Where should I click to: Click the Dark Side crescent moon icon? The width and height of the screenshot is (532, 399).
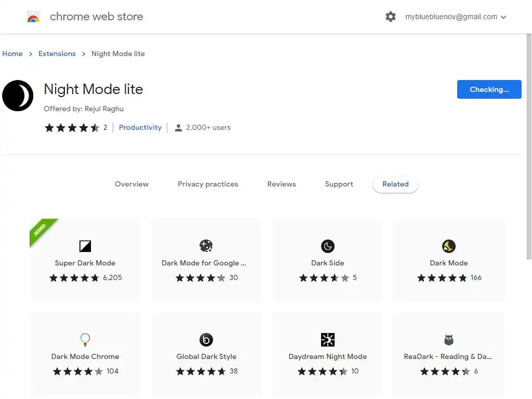[x=328, y=246]
